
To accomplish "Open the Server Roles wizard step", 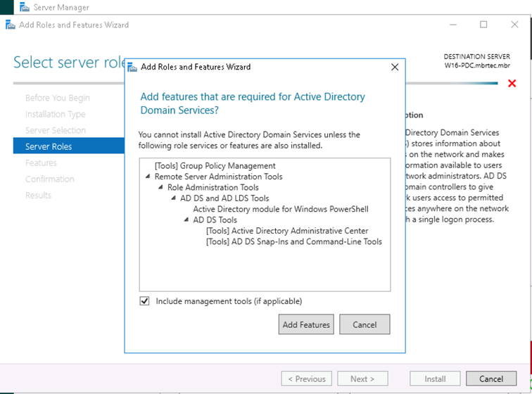I will 69,146.
